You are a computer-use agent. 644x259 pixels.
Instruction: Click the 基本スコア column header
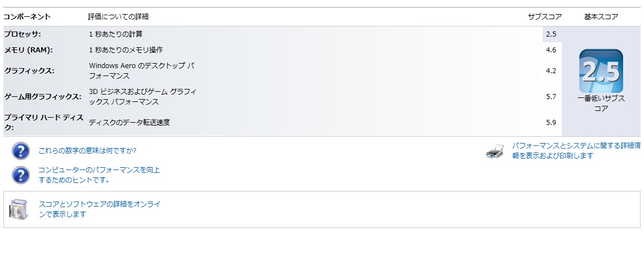pyautogui.click(x=601, y=17)
